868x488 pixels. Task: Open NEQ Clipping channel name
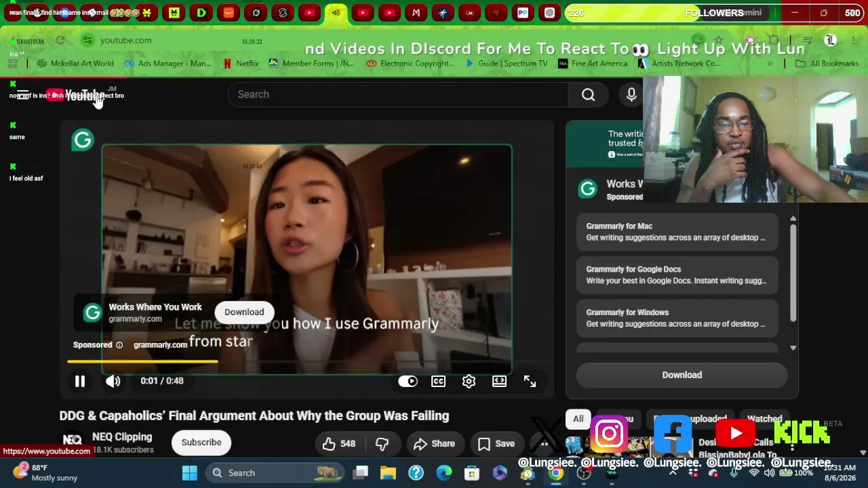122,437
